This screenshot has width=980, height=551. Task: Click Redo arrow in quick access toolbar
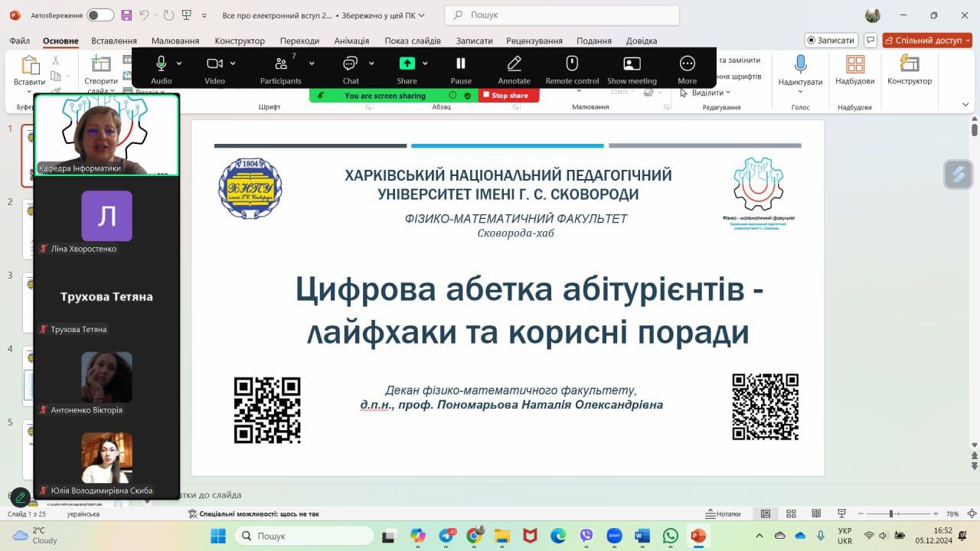click(168, 15)
